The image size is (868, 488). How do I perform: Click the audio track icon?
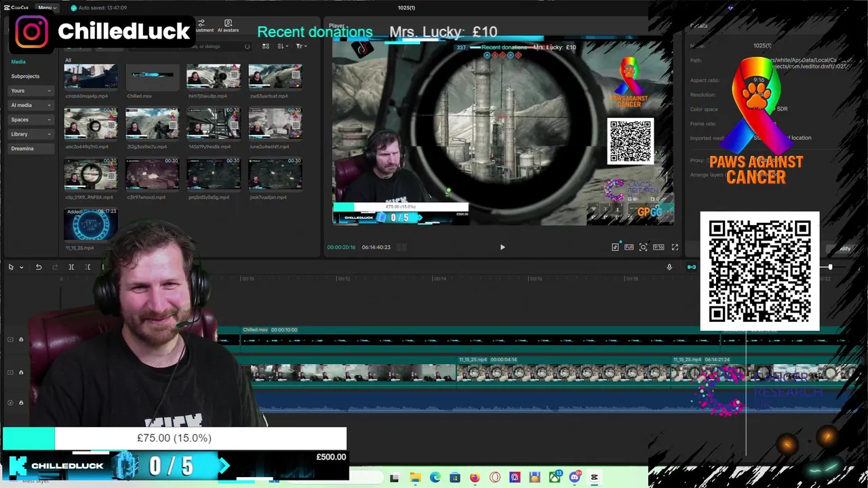[10, 403]
